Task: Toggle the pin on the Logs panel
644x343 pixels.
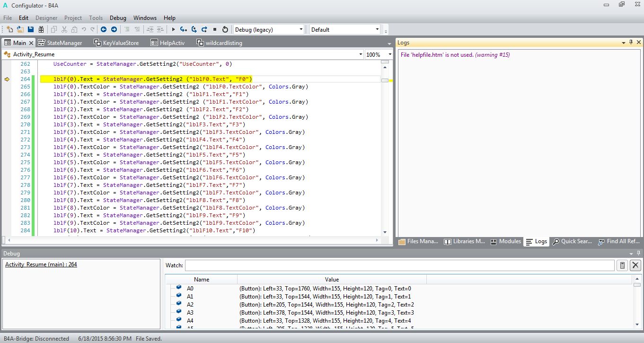Action: click(631, 43)
